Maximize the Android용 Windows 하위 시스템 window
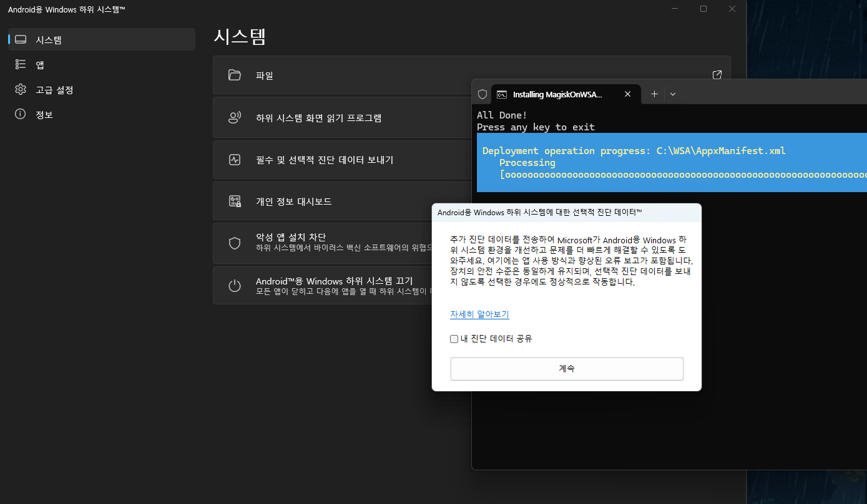 tap(703, 9)
